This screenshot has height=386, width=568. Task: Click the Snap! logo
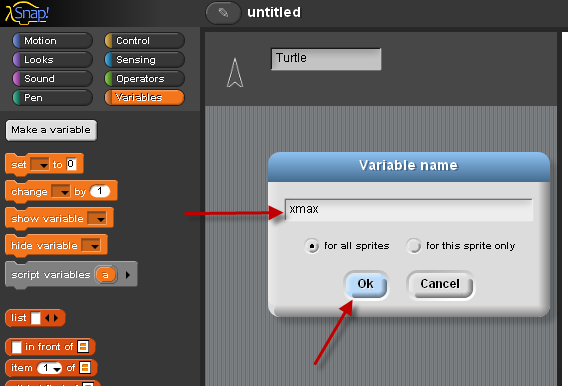pos(27,13)
